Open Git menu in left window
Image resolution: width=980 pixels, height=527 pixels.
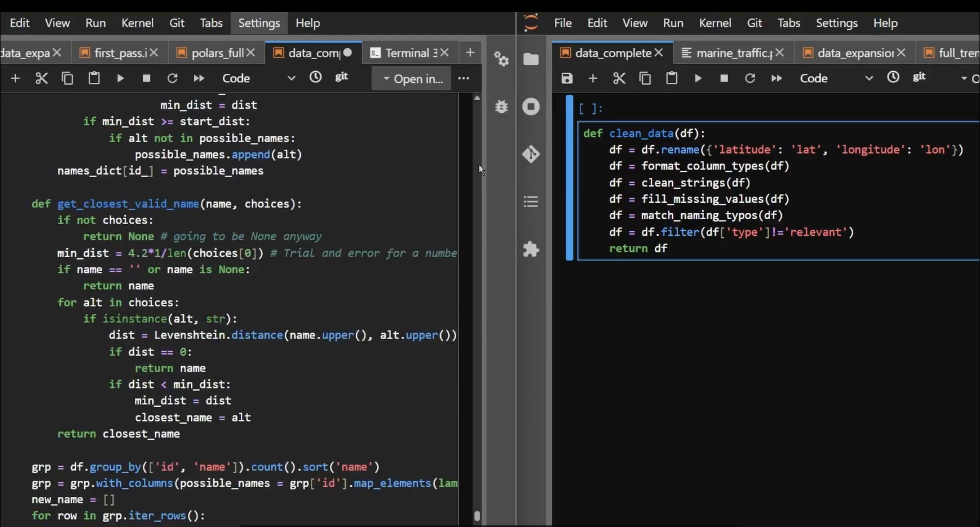177,23
